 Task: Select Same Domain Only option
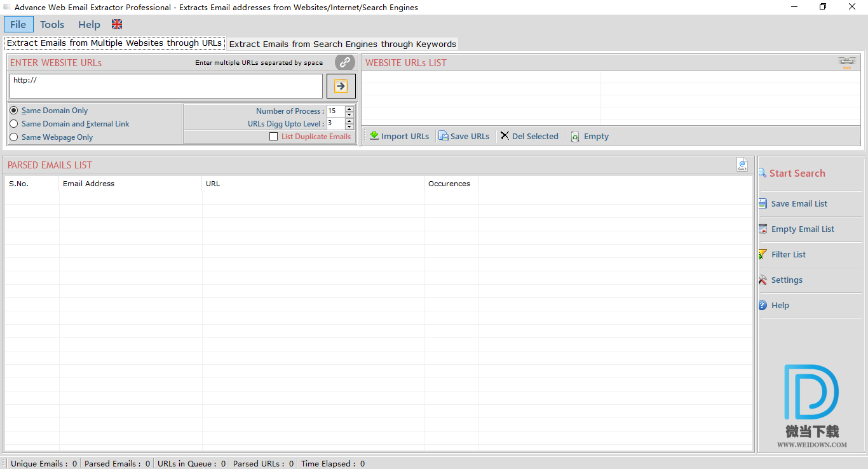click(x=14, y=111)
